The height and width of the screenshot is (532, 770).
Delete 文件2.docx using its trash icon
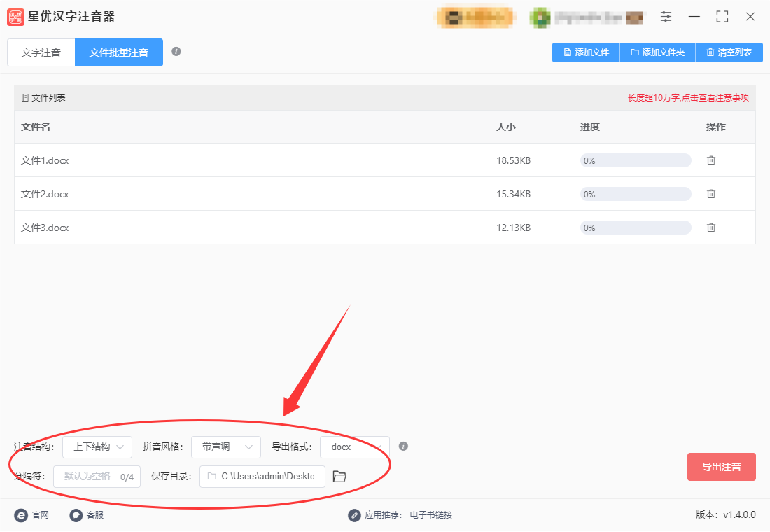pos(711,194)
